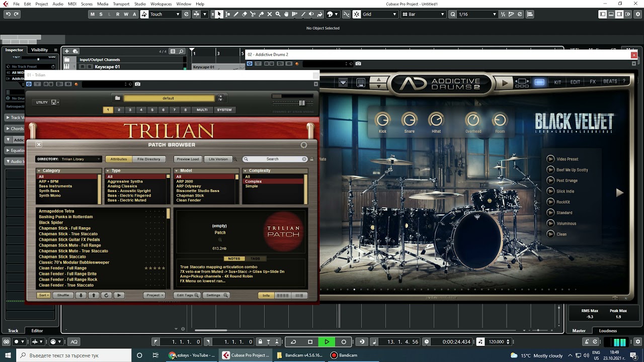Click the Add Track plus icon
The width and height of the screenshot is (644, 362).
coord(67,51)
